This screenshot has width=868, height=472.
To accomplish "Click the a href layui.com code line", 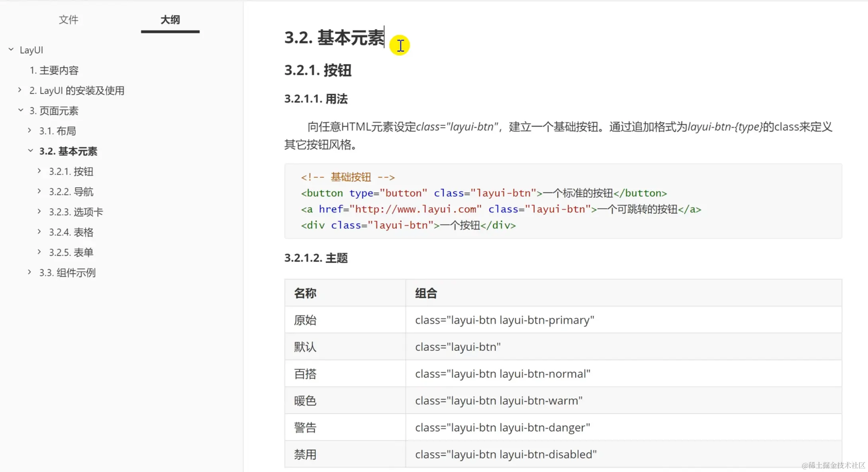I will (x=501, y=209).
